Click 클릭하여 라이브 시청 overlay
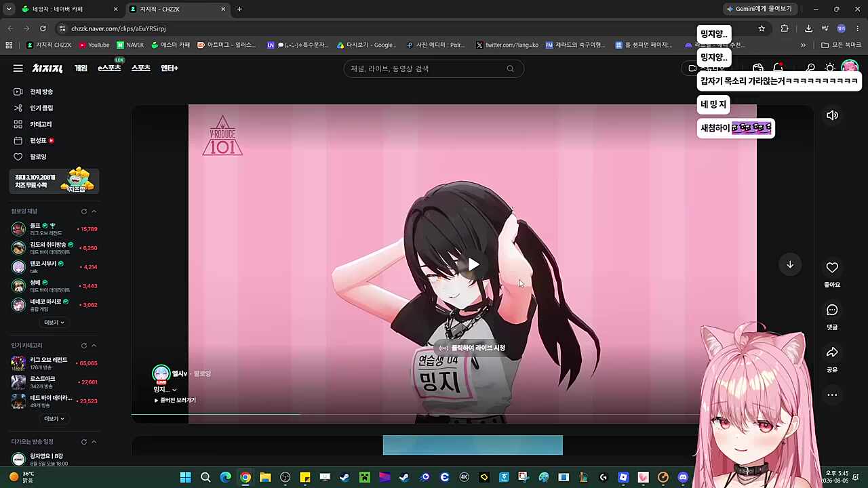 [473, 348]
